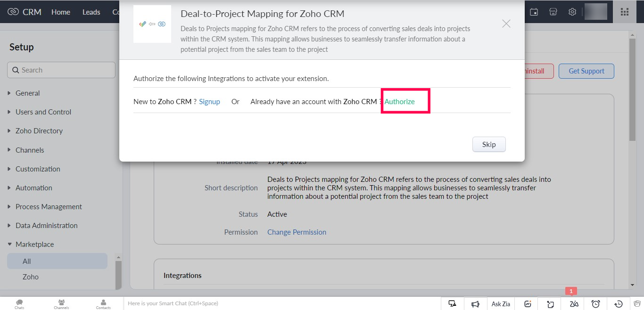Expand the Process Management section
Screen dimensions: 644x310
49,206
